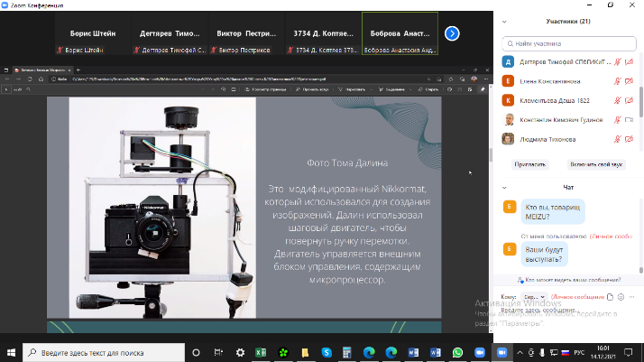Image resolution: width=644 pixels, height=362 pixels.
Task: Select Борис Штейн video tile
Action: click(x=93, y=33)
